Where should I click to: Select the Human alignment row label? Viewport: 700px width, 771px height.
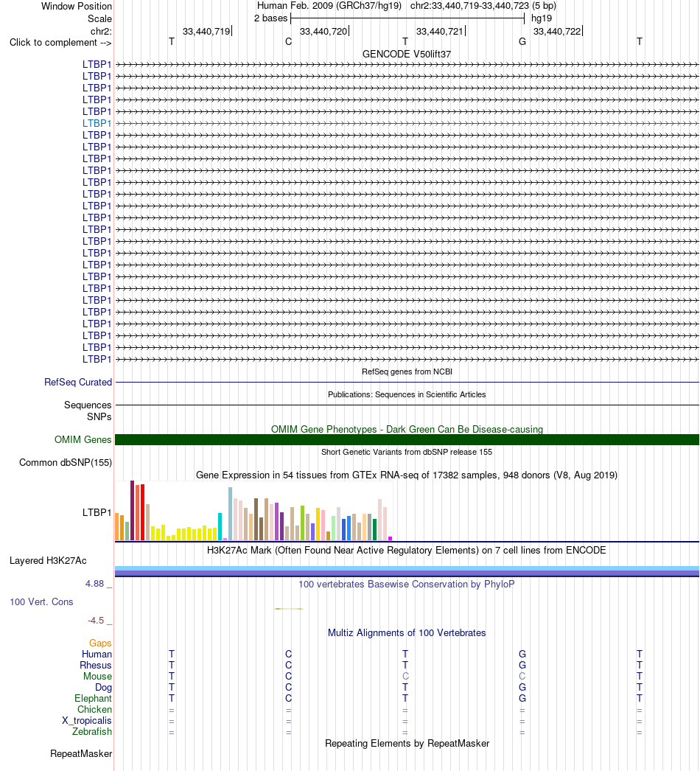[97, 654]
